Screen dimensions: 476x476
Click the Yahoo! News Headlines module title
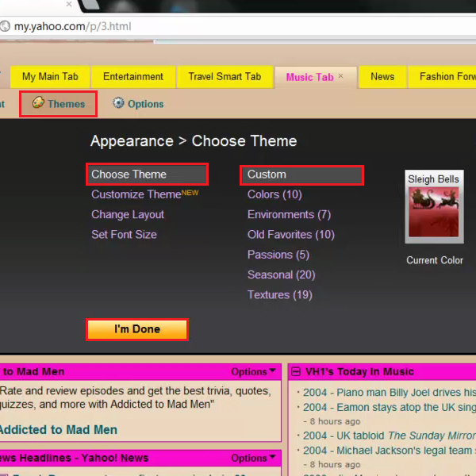click(x=74, y=458)
